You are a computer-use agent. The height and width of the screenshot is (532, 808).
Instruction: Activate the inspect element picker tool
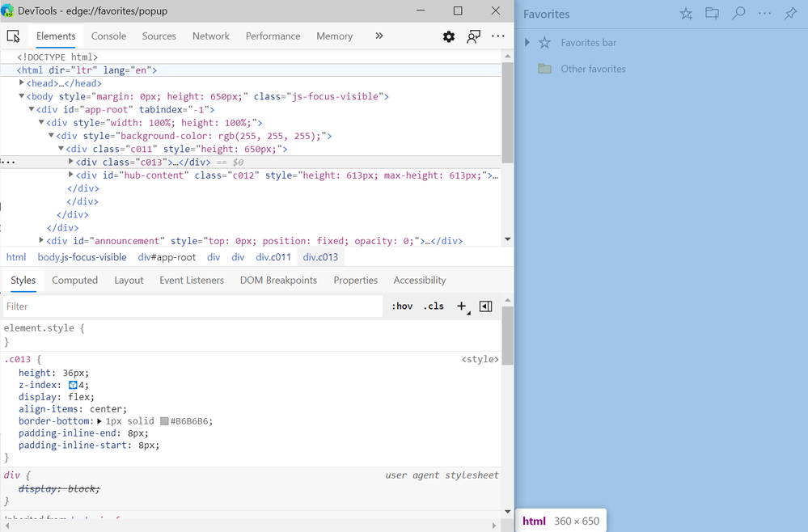coord(13,36)
